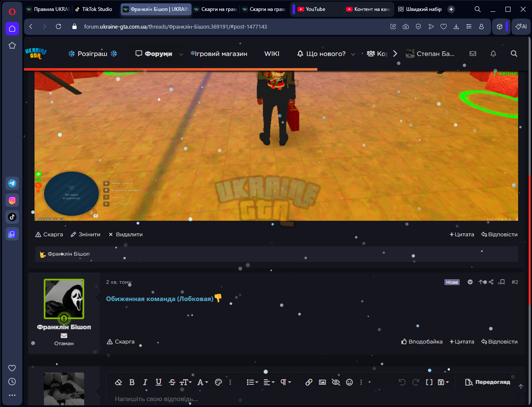Switch to the Швидкий набір tab
Image resolution: width=532 pixels, height=407 pixels.
(x=420, y=9)
